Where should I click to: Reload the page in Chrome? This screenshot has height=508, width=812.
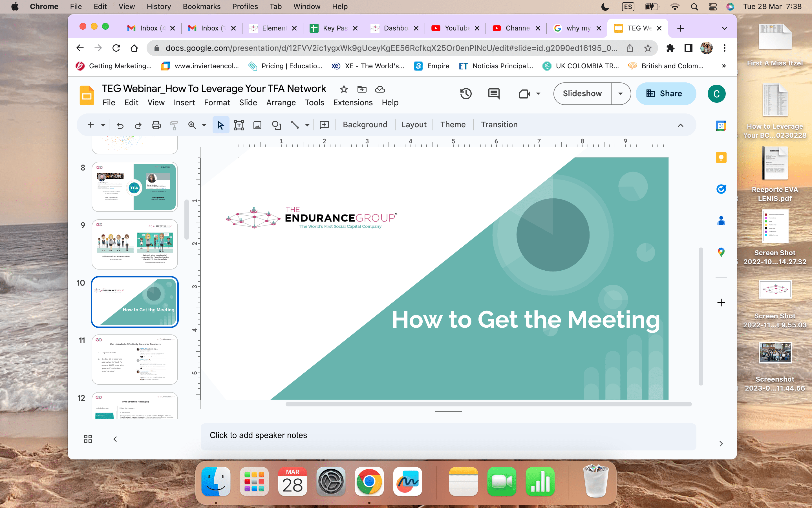[116, 48]
